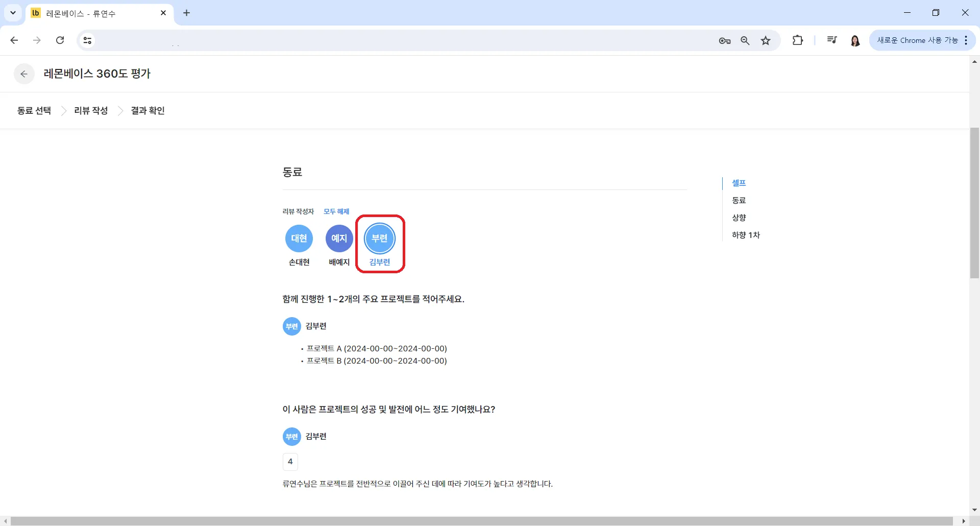Toggle reviewer 김부련 avatar

380,238
